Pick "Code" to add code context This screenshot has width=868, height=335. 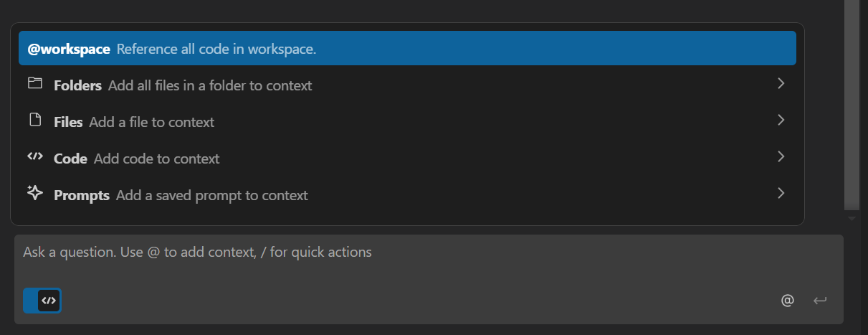tap(71, 159)
